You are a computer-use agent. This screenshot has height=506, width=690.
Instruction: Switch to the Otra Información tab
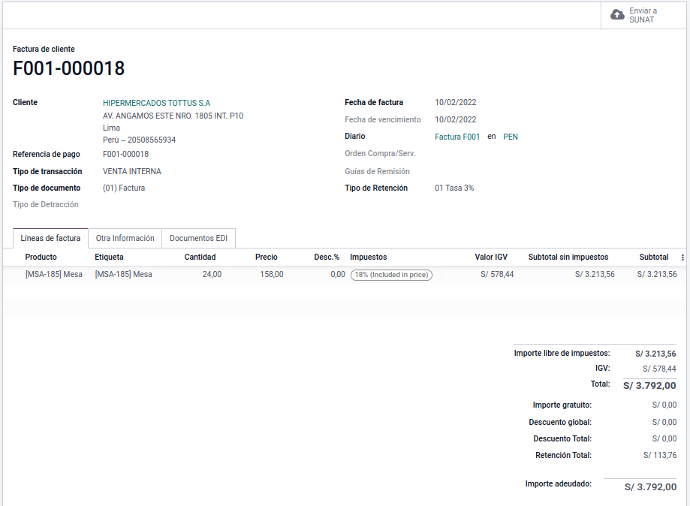point(125,238)
